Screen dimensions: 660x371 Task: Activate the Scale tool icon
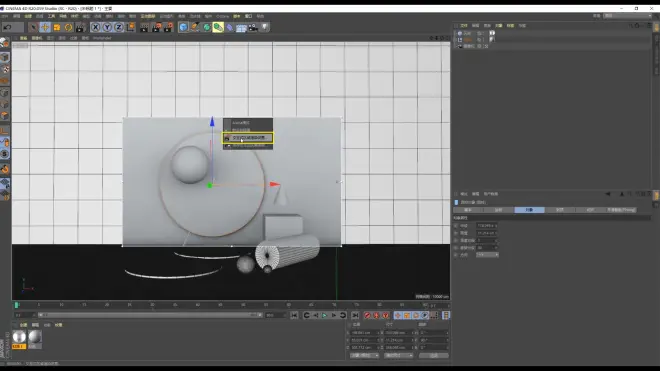click(x=57, y=27)
